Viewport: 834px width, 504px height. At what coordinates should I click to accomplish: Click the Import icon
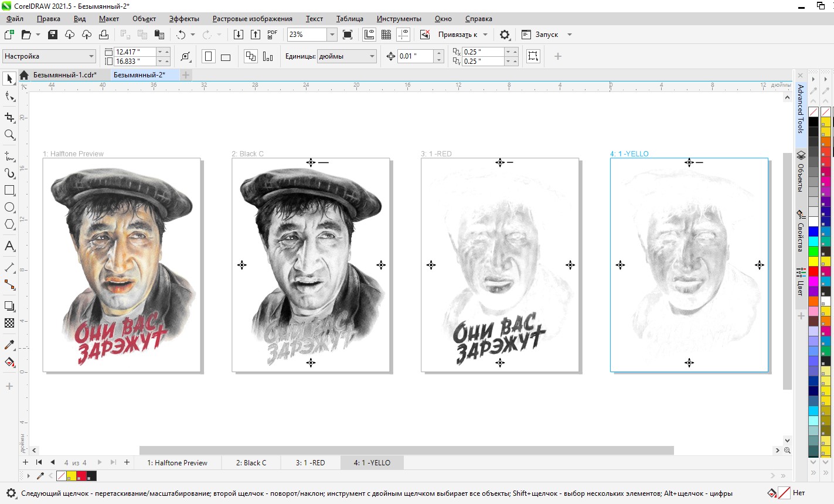point(239,35)
